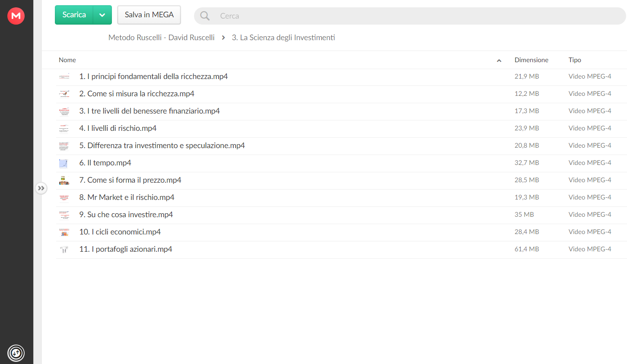
Task: Focus the Cerca search field
Action: point(419,16)
